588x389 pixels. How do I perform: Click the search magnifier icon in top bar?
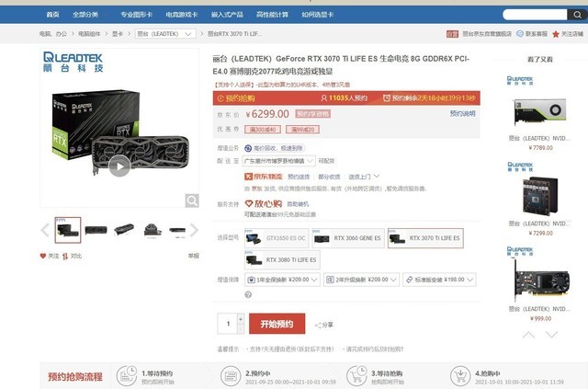click(x=577, y=15)
